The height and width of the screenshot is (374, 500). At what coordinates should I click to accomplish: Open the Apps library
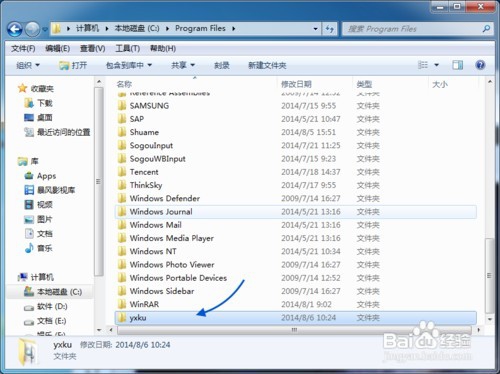[40, 176]
